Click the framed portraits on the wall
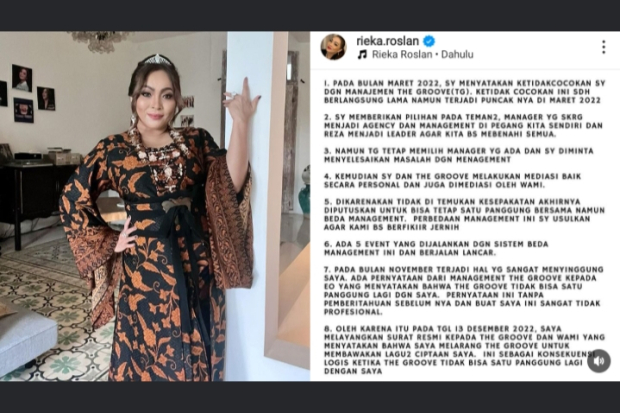This screenshot has height=413, width=620. tap(28, 93)
